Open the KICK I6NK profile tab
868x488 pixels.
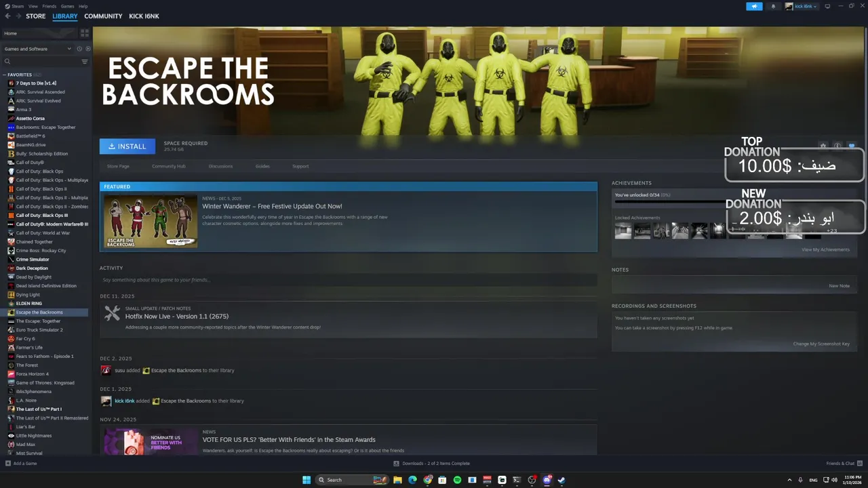point(144,16)
